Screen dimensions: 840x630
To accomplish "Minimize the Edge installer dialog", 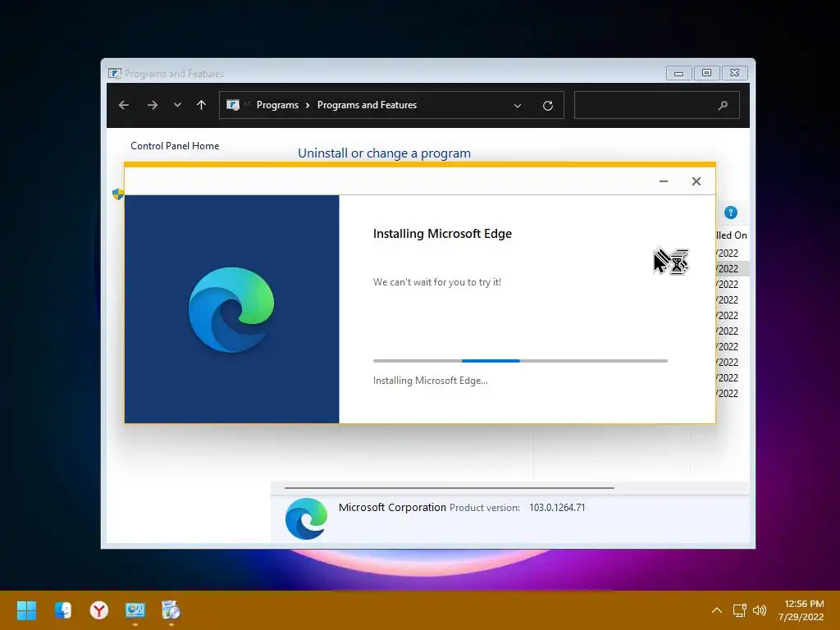I will point(663,181).
